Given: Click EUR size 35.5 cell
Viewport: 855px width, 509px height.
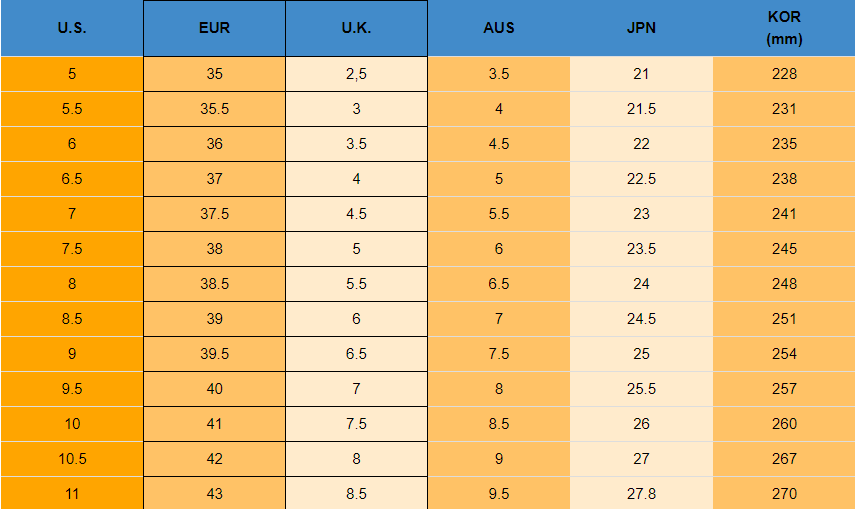Looking at the screenshot, I should coord(214,109).
